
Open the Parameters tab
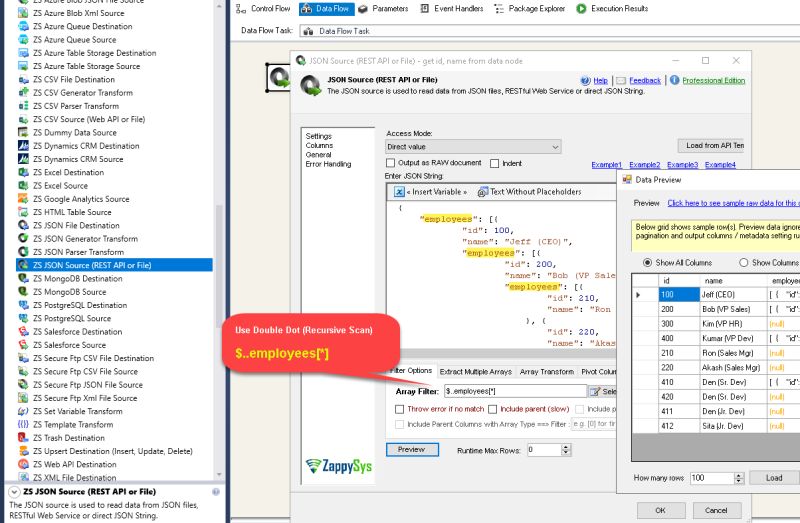(x=383, y=8)
